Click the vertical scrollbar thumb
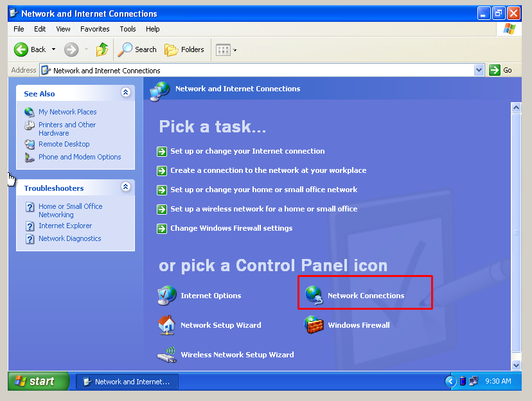The height and width of the screenshot is (401, 532). [x=516, y=233]
